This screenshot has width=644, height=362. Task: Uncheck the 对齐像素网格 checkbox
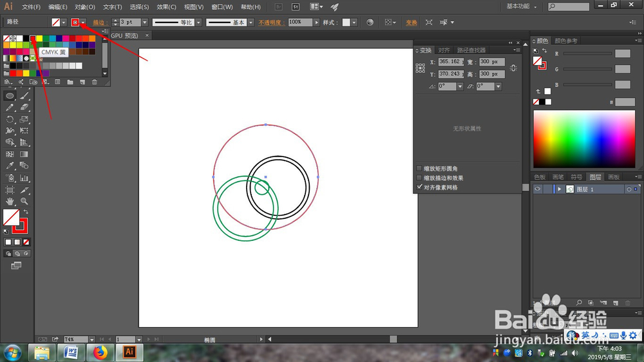click(x=419, y=187)
